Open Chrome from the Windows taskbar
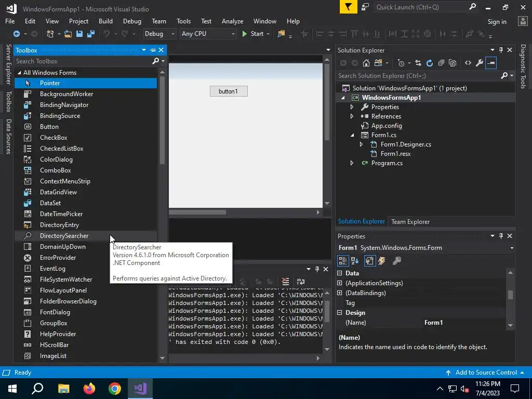Viewport: 532px width, 399px height. 115,389
